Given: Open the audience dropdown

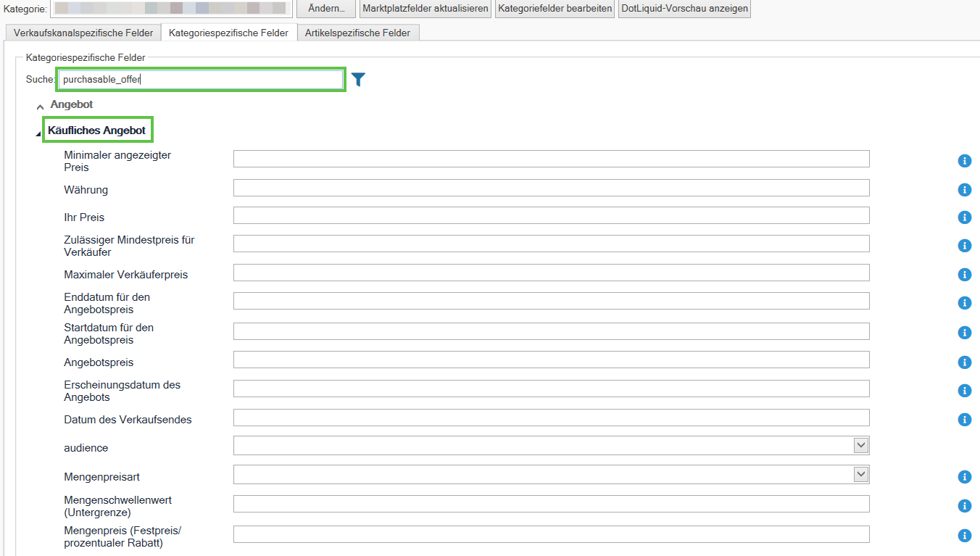Looking at the screenshot, I should (860, 445).
